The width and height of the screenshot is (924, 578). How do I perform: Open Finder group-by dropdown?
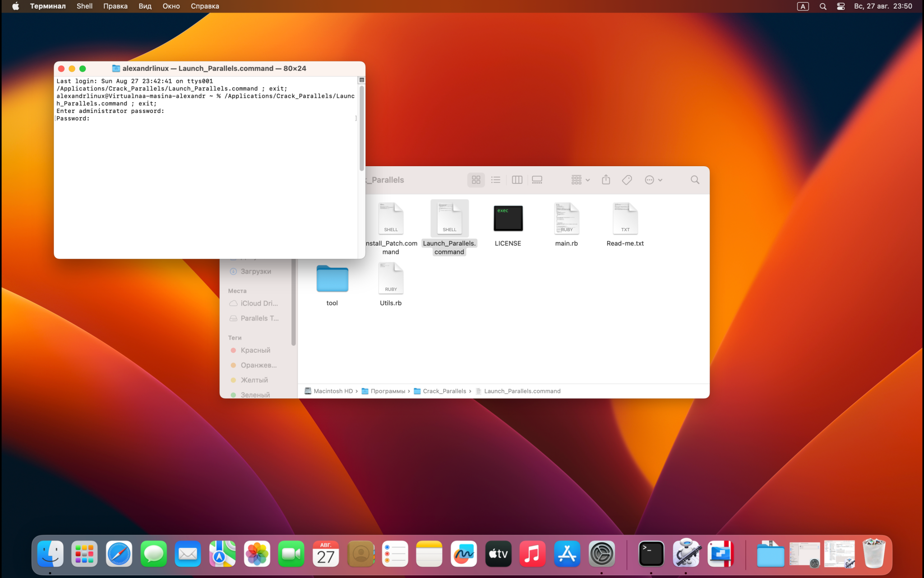pos(580,180)
